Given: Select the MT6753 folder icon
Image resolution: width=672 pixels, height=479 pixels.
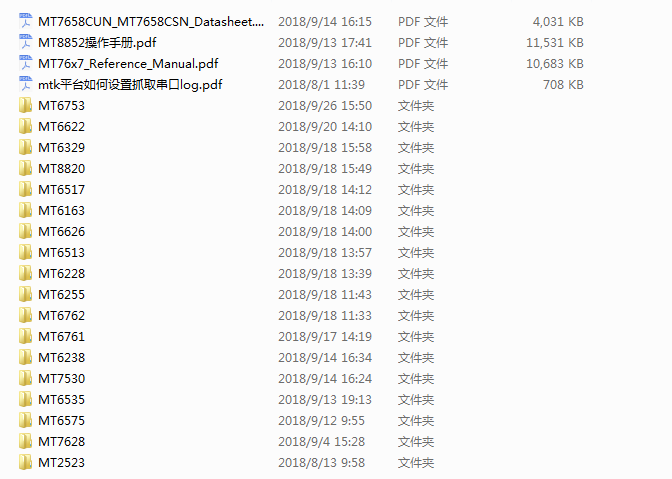Looking at the screenshot, I should coord(26,105).
